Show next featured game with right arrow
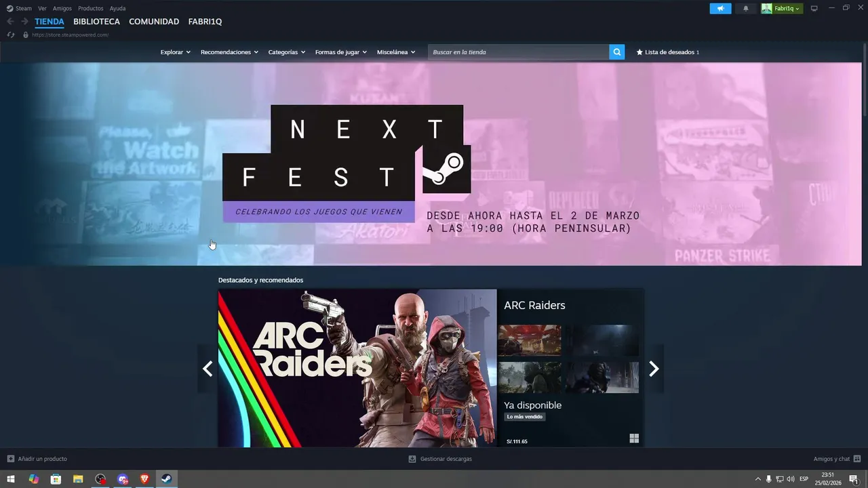The width and height of the screenshot is (868, 488). 654,369
